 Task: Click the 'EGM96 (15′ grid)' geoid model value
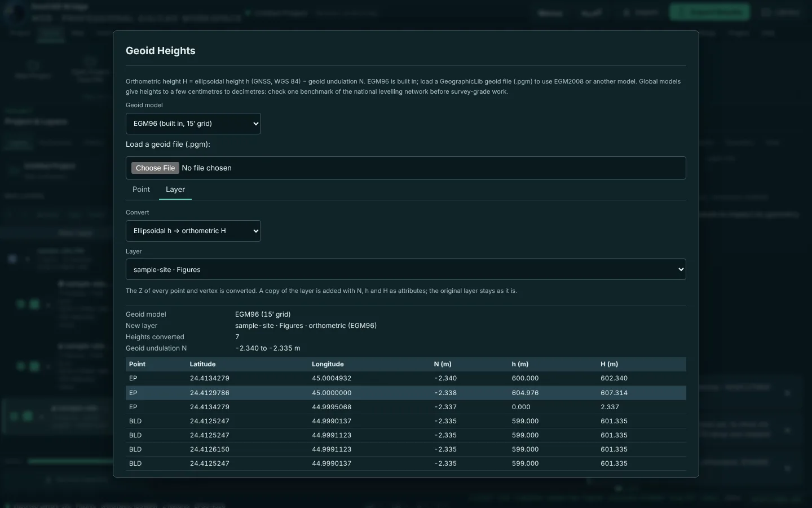point(263,314)
